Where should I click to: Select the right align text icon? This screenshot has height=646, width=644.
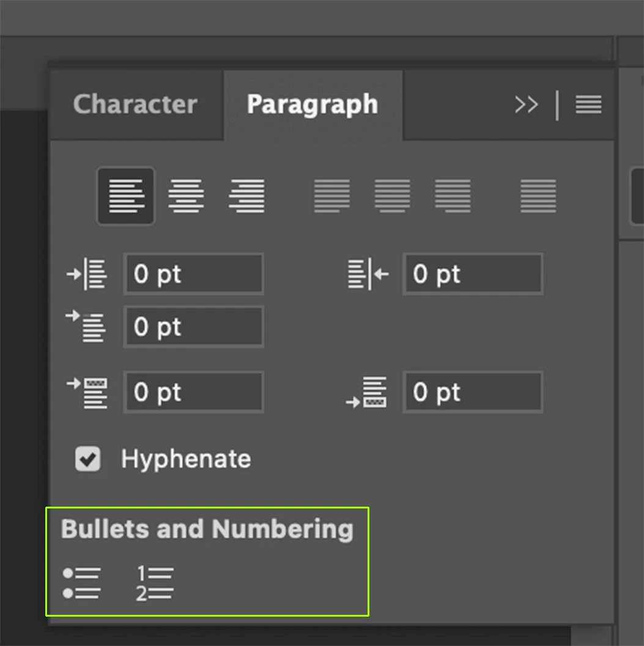click(x=246, y=196)
